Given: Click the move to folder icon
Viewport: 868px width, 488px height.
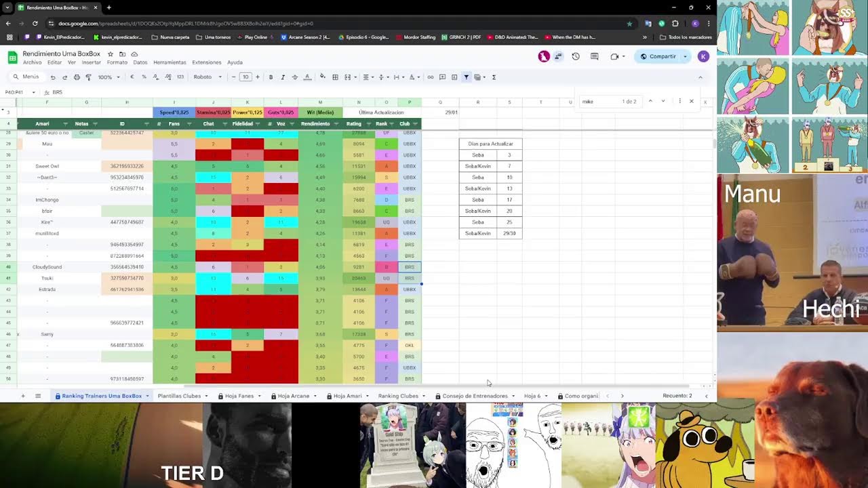Looking at the screenshot, I should [x=123, y=54].
